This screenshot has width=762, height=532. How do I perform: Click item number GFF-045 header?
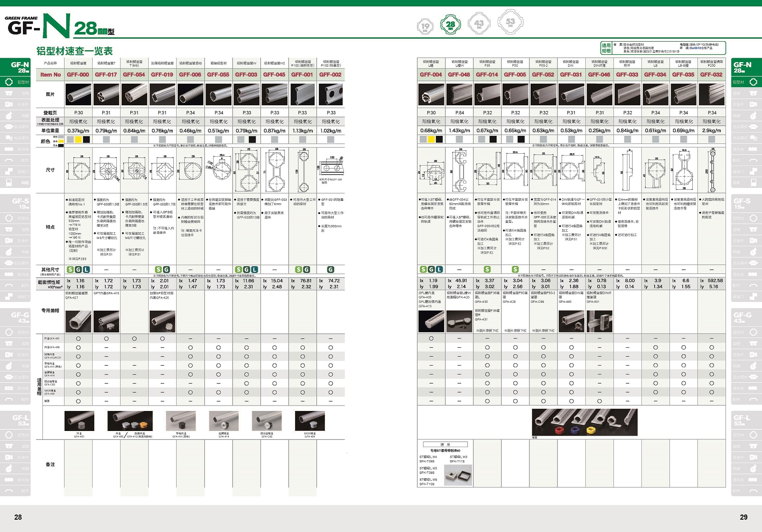pos(274,75)
